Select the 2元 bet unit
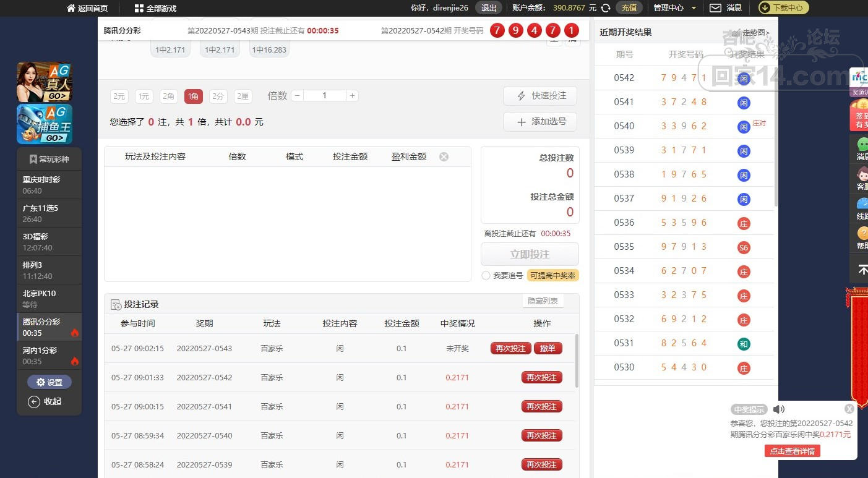 [x=119, y=96]
